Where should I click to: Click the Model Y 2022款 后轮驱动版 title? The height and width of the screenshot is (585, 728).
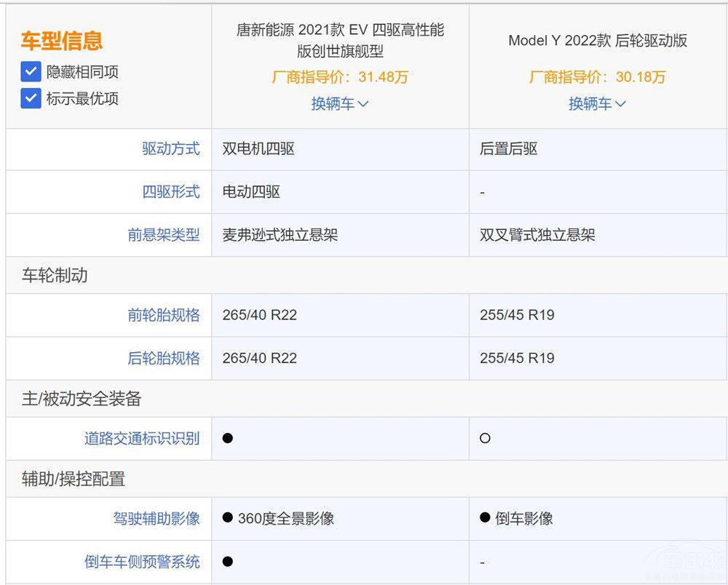[597, 41]
